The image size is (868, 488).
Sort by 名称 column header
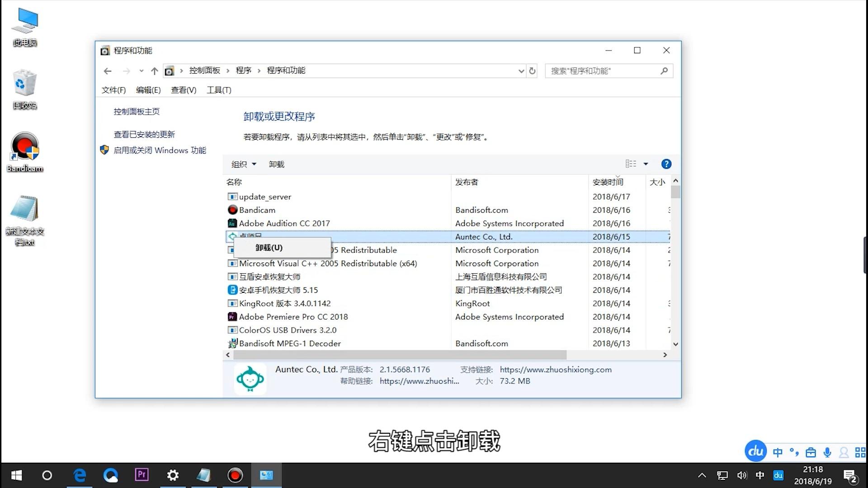point(337,182)
